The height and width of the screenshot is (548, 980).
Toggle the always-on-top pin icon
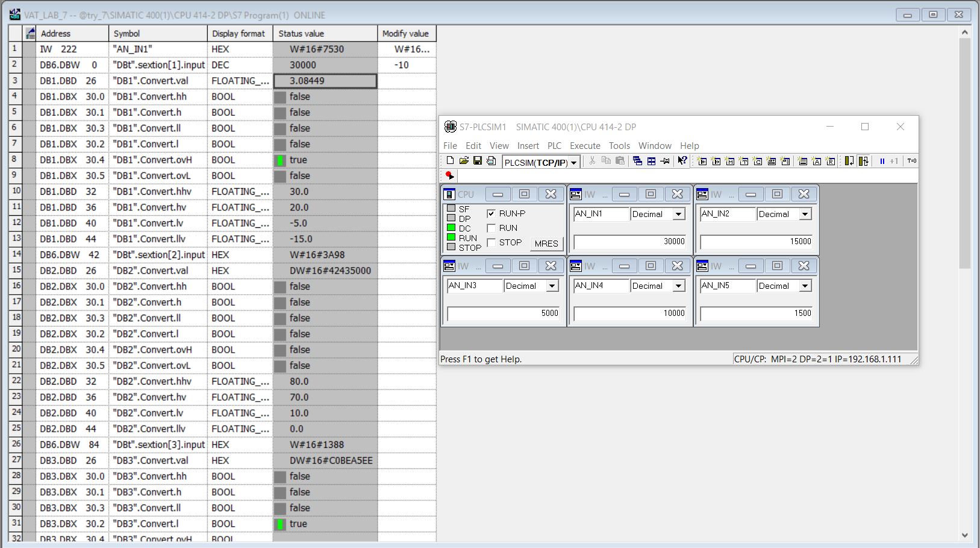click(x=665, y=161)
